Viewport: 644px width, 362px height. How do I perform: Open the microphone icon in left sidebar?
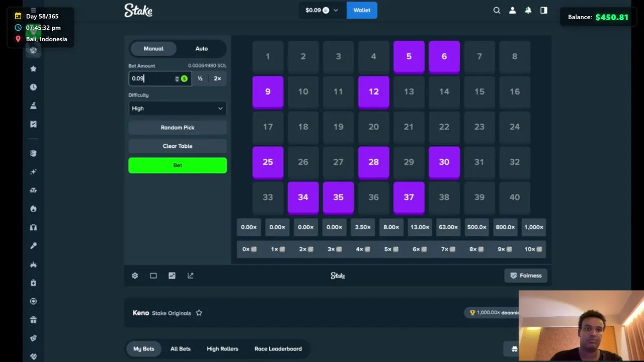(33, 246)
